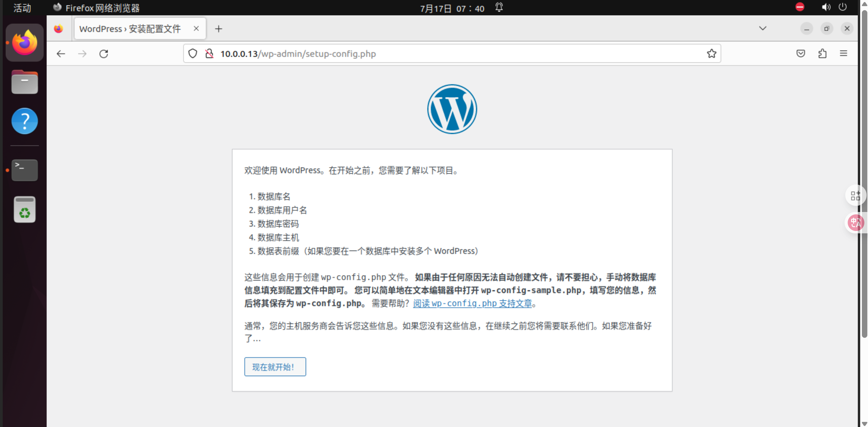Click the floating grid sparkle widget icon

click(x=855, y=196)
